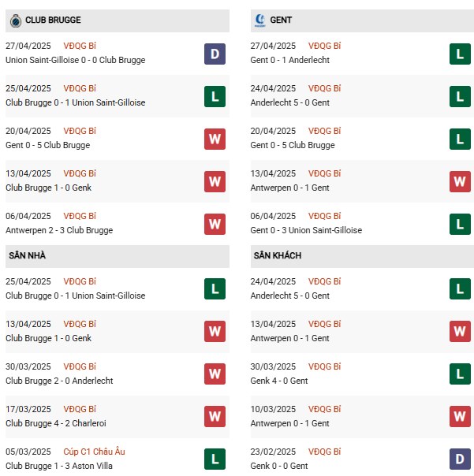Click VĐQG Bỉ label on 27/04/2025 Gent row

point(324,46)
